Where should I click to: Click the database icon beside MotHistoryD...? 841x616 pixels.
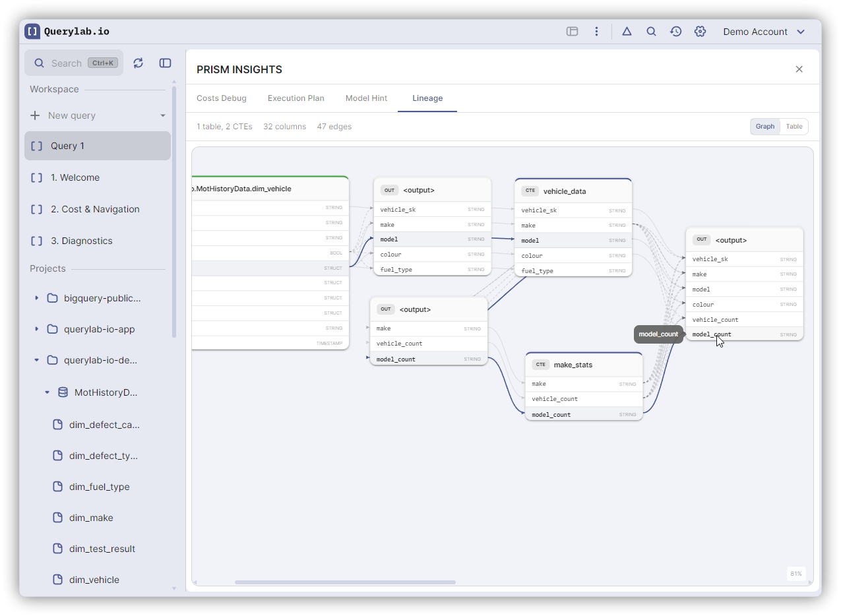tap(63, 392)
